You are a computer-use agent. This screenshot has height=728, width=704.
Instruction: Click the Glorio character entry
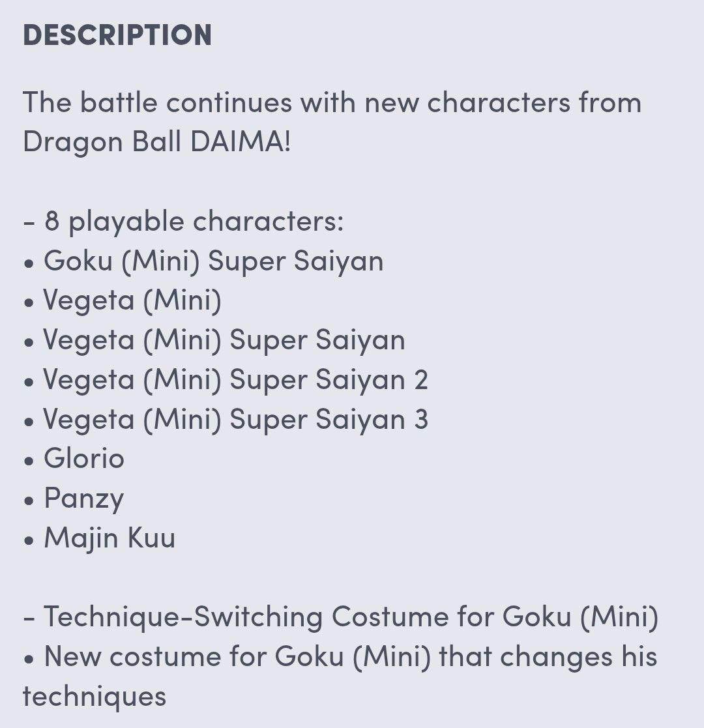click(84, 459)
